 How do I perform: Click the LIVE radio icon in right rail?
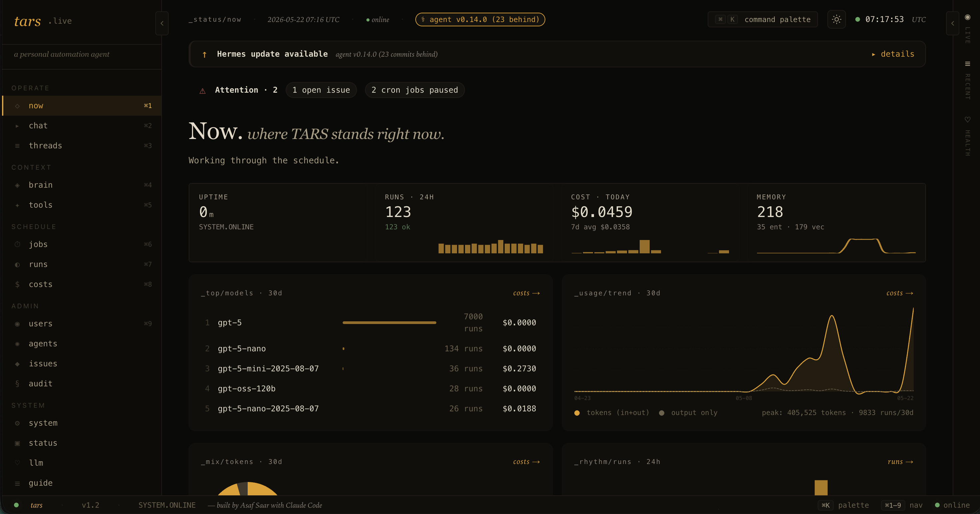click(x=967, y=17)
